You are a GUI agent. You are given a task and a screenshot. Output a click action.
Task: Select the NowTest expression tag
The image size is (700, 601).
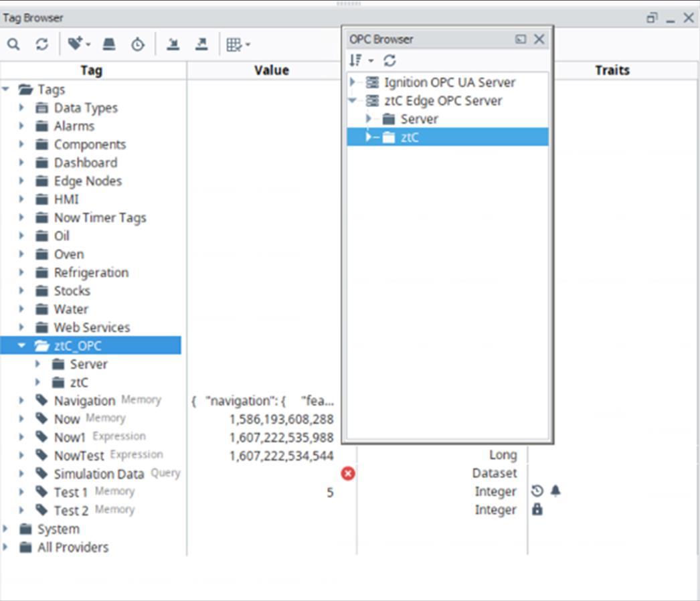[x=79, y=456]
